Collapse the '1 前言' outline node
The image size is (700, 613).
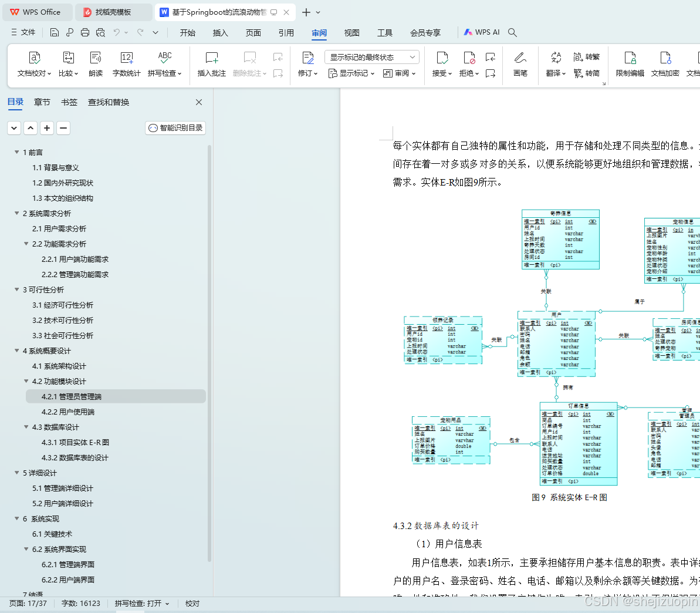pyautogui.click(x=16, y=152)
